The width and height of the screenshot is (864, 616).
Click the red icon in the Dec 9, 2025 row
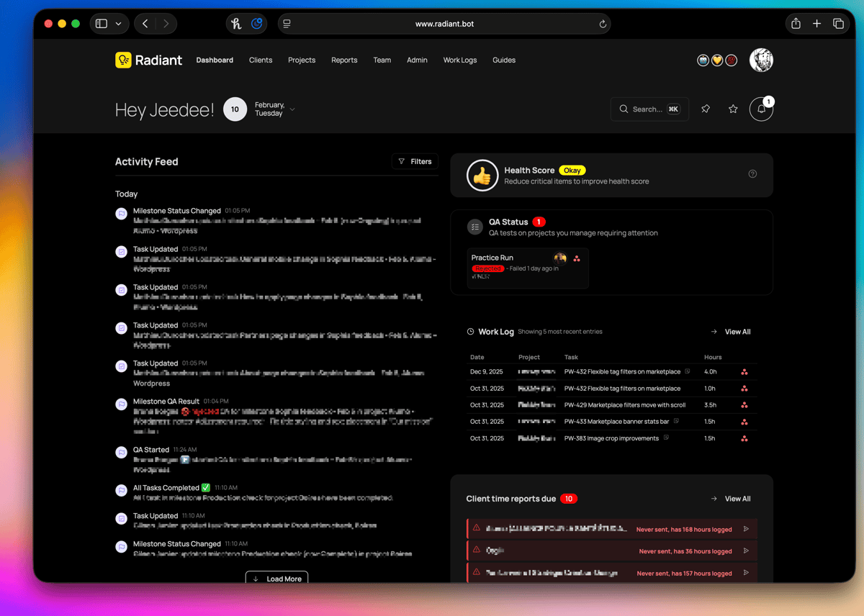(744, 372)
